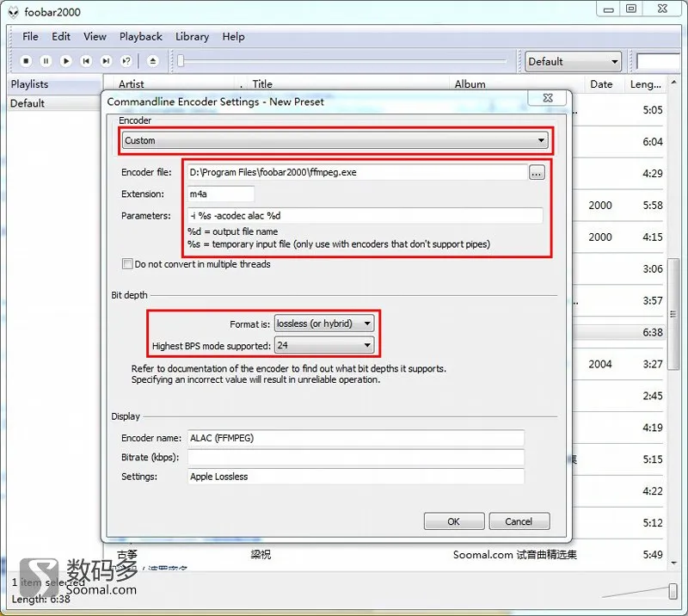The image size is (688, 616).
Task: Confirm encoder settings with OK
Action: pos(454,521)
